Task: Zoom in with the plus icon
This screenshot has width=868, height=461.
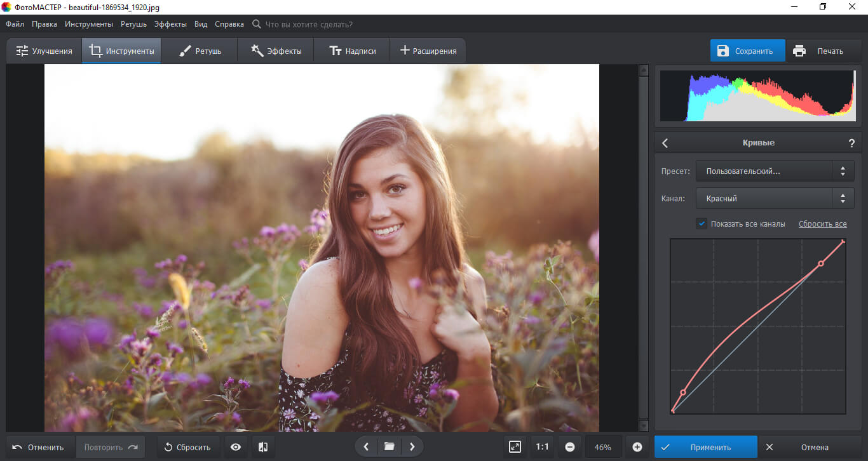Action: pyautogui.click(x=637, y=447)
